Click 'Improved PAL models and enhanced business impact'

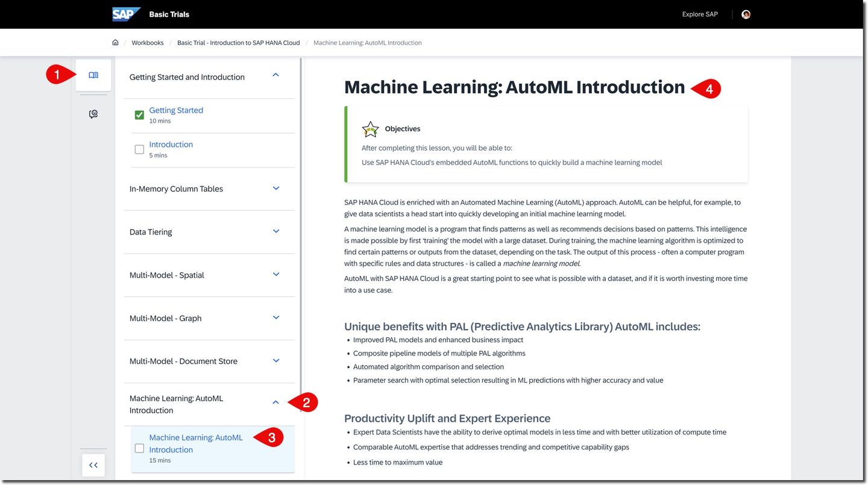click(x=438, y=340)
